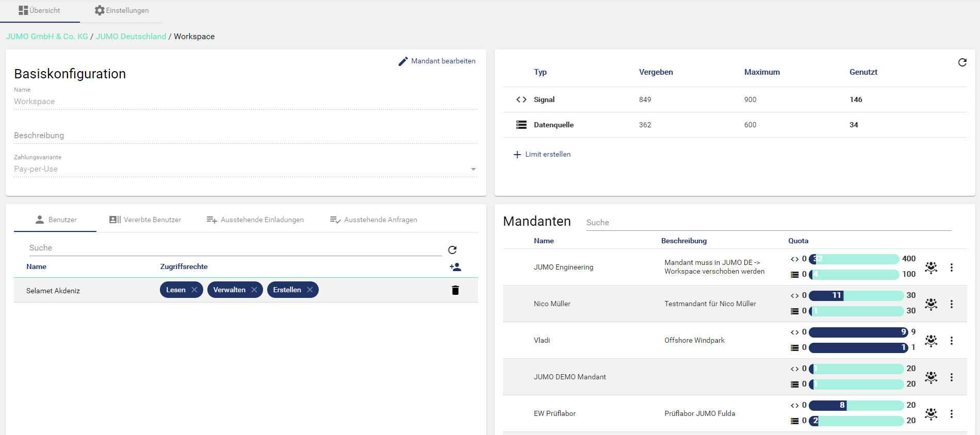Screen dimensions: 980x435
Task: Open the Ausstehende Einladungen tab
Action: coord(255,220)
